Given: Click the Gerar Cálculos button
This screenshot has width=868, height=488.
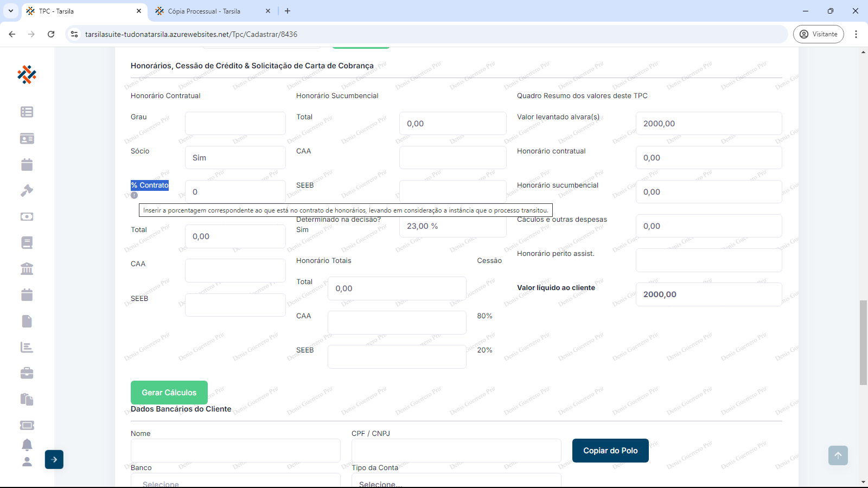Looking at the screenshot, I should point(169,393).
